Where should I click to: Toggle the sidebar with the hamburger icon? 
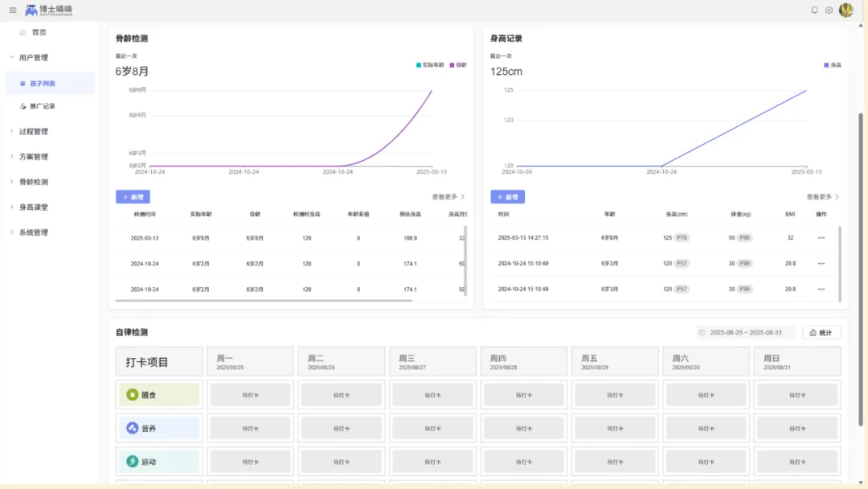(13, 10)
